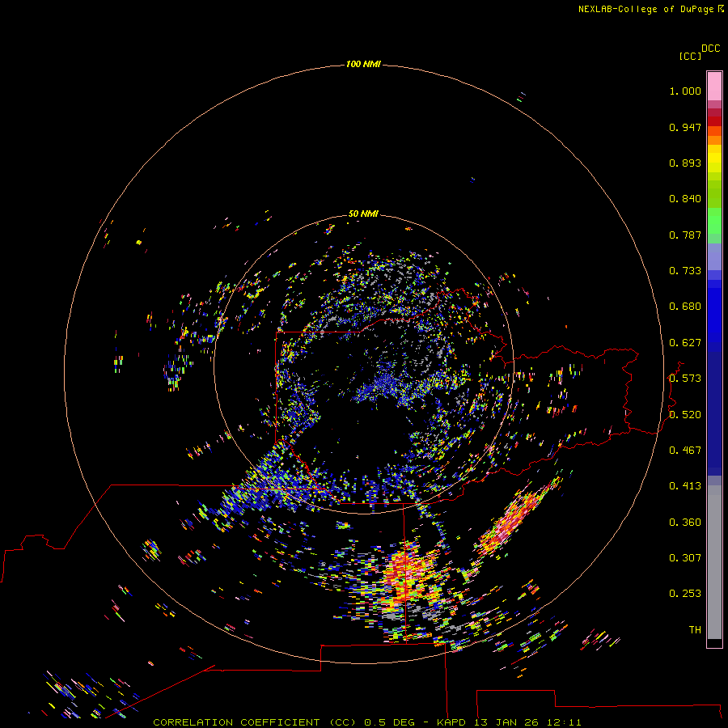This screenshot has width=728, height=728.
Task: Click the 0.467 scale value
Action: pyautogui.click(x=685, y=451)
